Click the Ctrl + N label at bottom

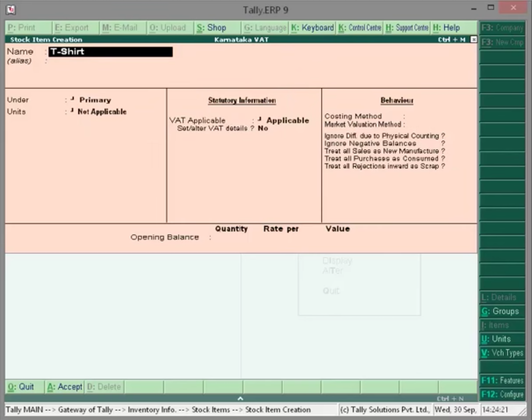pyautogui.click(x=451, y=398)
